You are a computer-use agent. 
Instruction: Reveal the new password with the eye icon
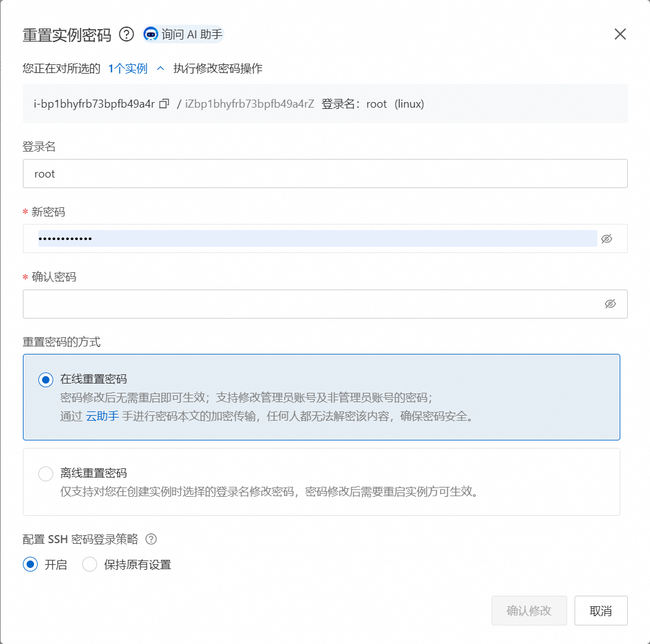click(x=607, y=239)
